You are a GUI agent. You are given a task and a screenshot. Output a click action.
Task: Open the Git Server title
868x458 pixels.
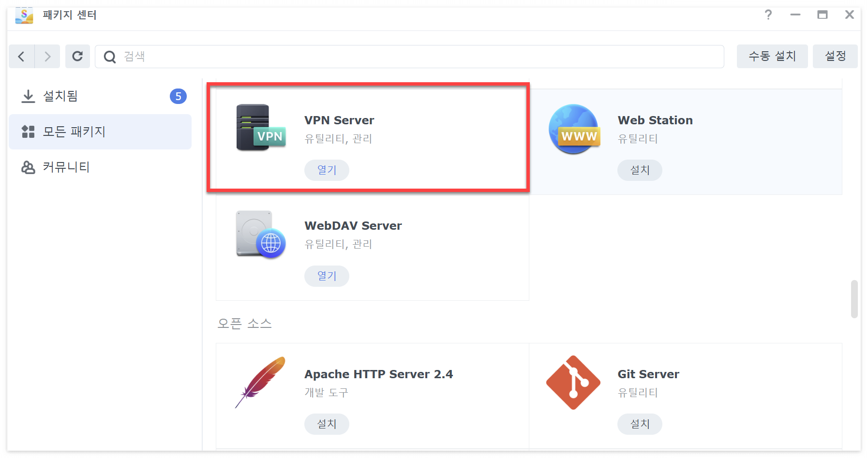[648, 374]
